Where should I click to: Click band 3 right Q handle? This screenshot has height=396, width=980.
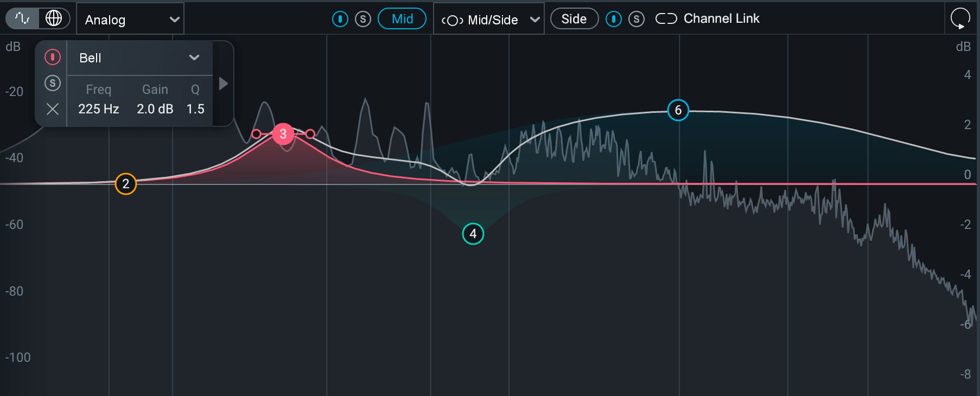pyautogui.click(x=310, y=134)
